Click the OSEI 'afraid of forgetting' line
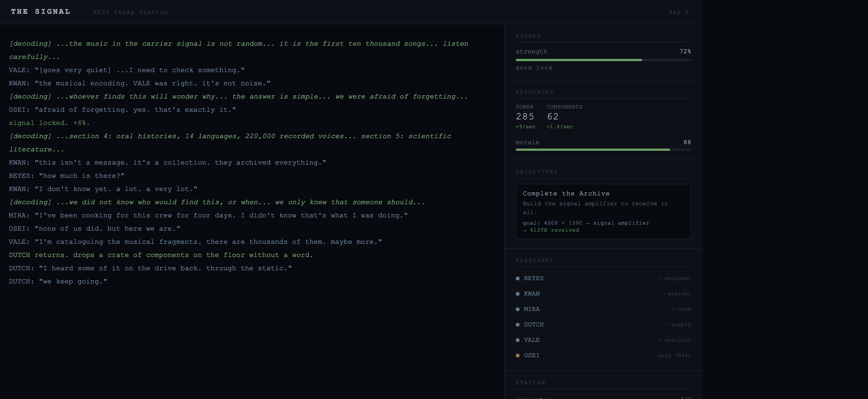 pyautogui.click(x=122, y=110)
